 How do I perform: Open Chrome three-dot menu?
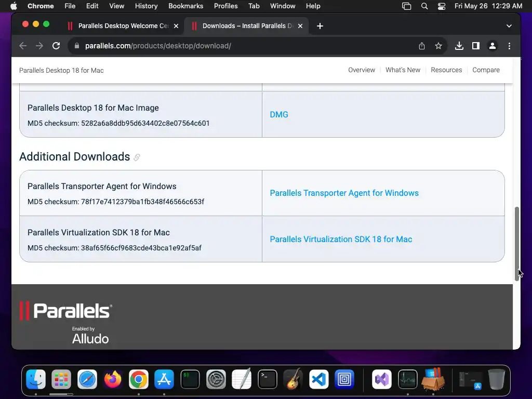509,46
